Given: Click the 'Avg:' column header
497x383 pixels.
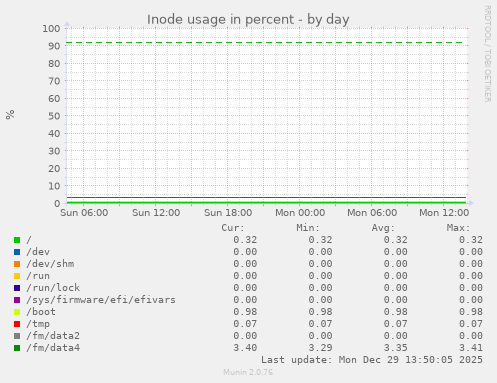Looking at the screenshot, I should point(383,228).
